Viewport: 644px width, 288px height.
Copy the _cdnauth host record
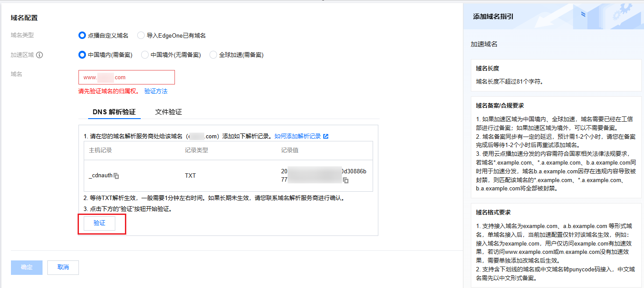pos(117,176)
